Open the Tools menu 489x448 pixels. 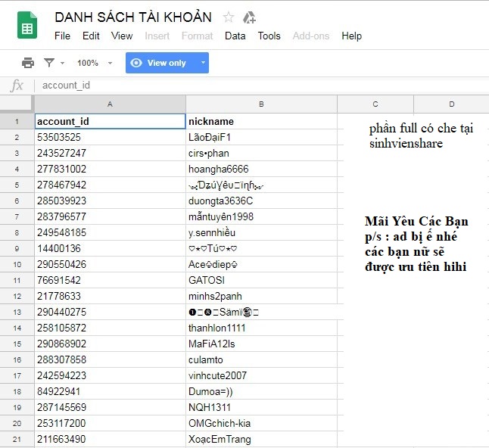pos(269,36)
